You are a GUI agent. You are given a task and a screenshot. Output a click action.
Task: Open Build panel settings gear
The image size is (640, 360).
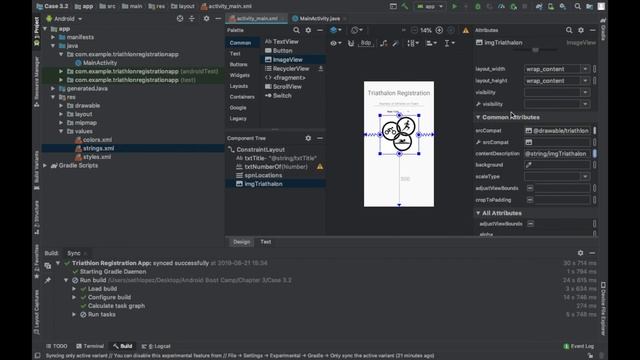coord(580,253)
